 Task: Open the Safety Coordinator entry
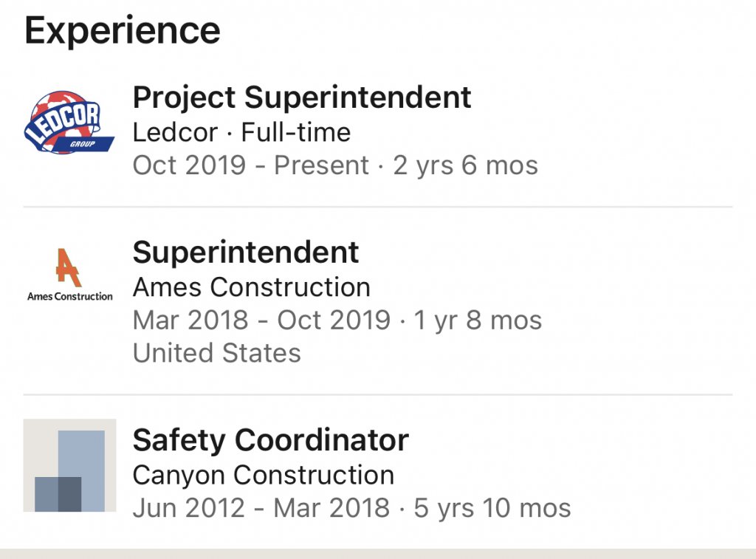[x=270, y=441]
